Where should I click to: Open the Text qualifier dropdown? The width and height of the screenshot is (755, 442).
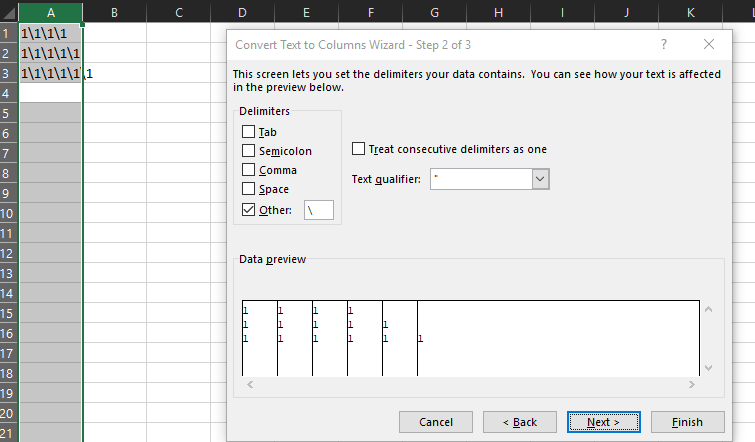point(540,179)
